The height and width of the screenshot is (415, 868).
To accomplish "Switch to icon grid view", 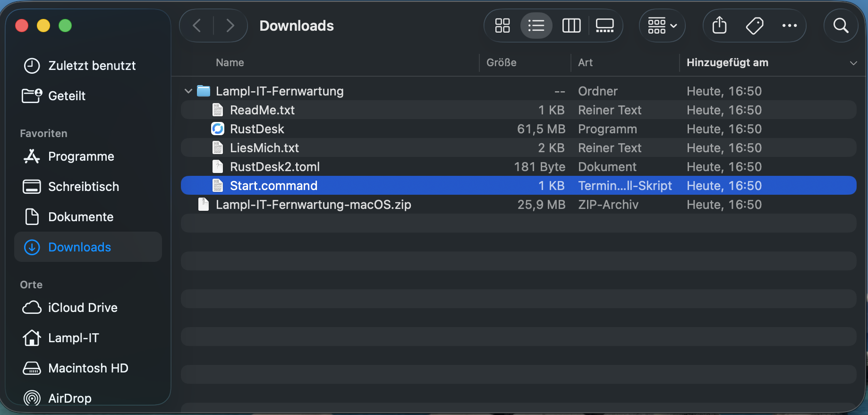I will [502, 26].
